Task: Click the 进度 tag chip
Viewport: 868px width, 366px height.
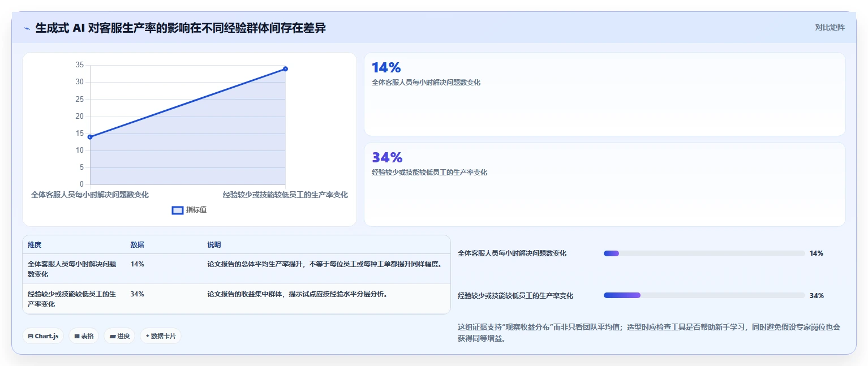Action: (x=119, y=336)
